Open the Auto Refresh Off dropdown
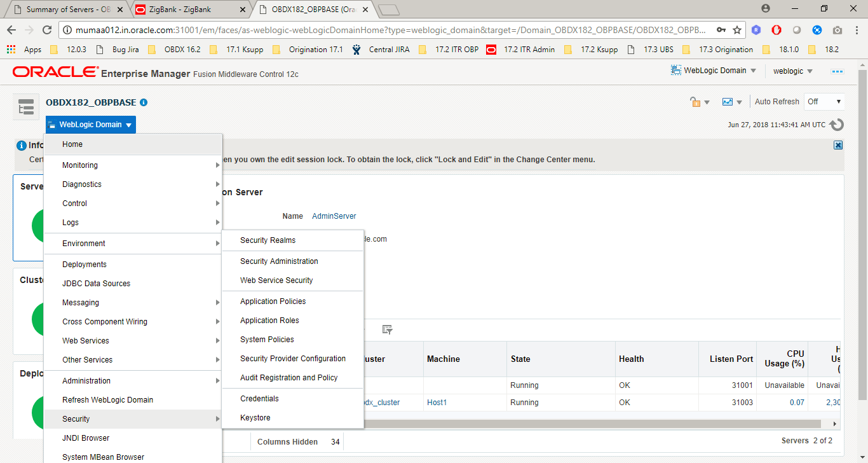 pyautogui.click(x=824, y=102)
